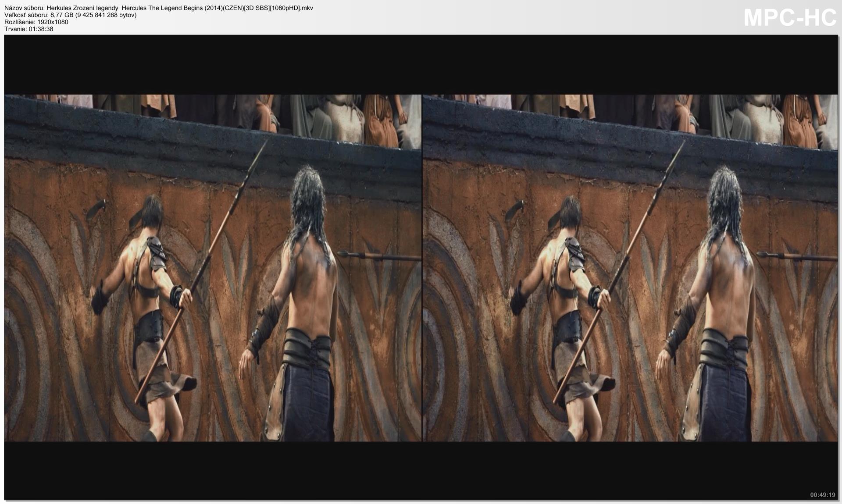Click the [1080pHD].mkv portion of the filename
Screen dimensions: 842x504
click(x=291, y=8)
